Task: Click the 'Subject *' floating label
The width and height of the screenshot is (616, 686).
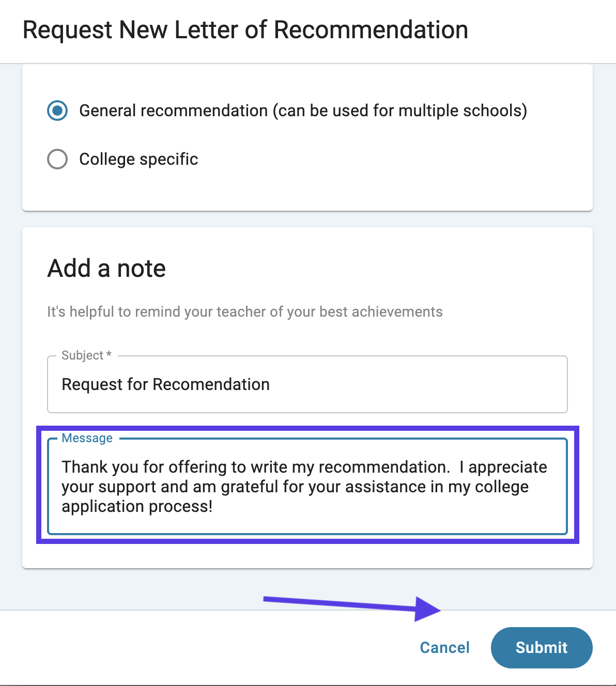Action: (86, 355)
